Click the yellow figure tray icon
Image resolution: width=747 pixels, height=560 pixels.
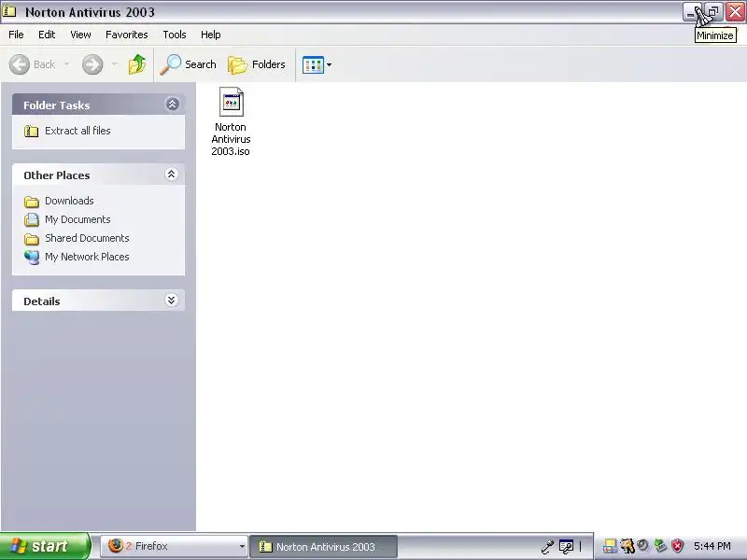pyautogui.click(x=627, y=546)
